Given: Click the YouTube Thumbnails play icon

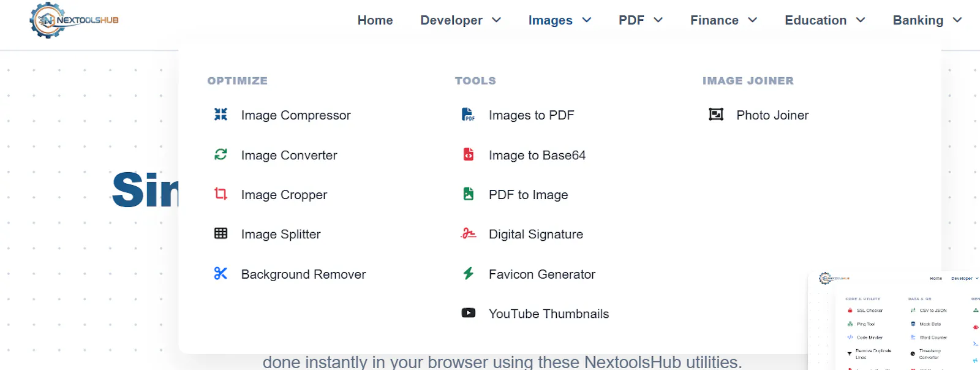Looking at the screenshot, I should pyautogui.click(x=468, y=313).
